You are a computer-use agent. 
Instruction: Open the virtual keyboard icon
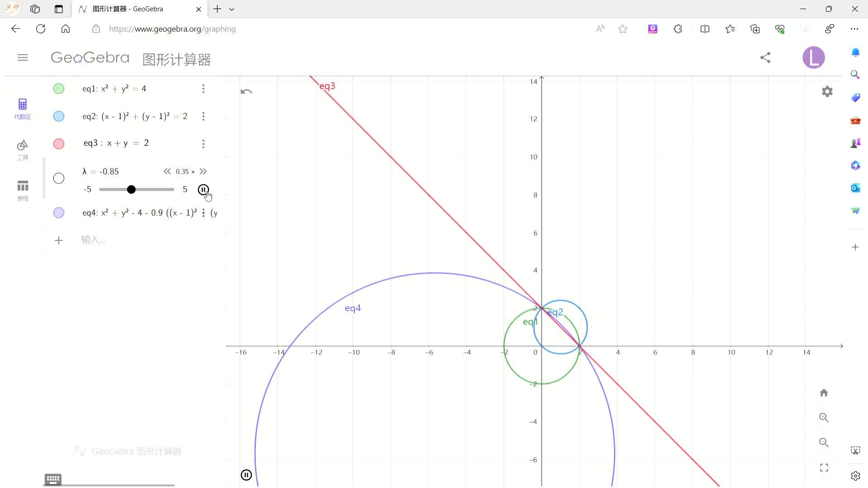pos(53,479)
